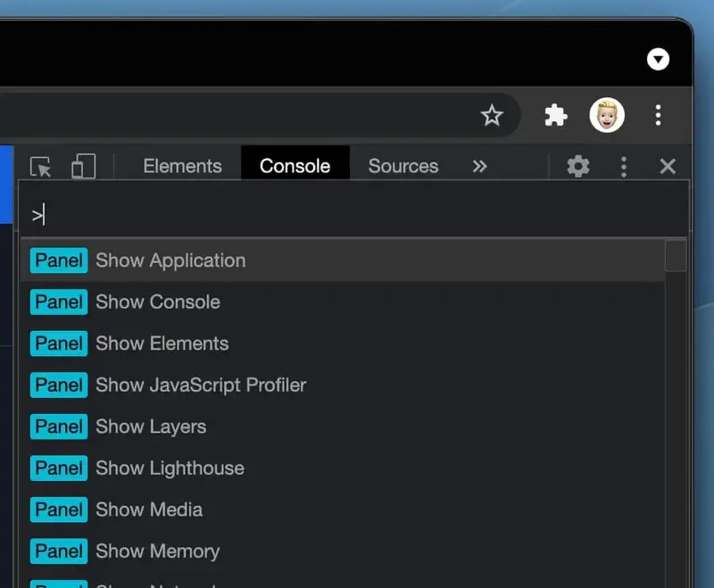The image size is (714, 588).
Task: Run the Show Media command
Action: [343, 509]
